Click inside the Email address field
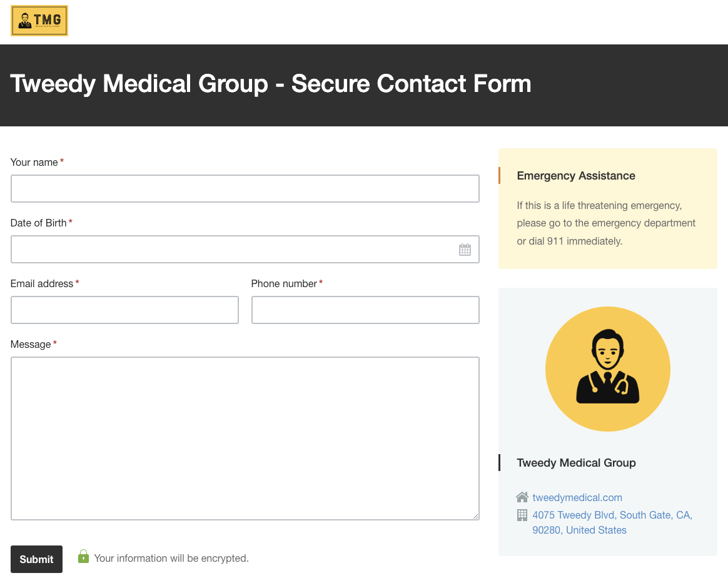728x578 pixels. (x=124, y=310)
